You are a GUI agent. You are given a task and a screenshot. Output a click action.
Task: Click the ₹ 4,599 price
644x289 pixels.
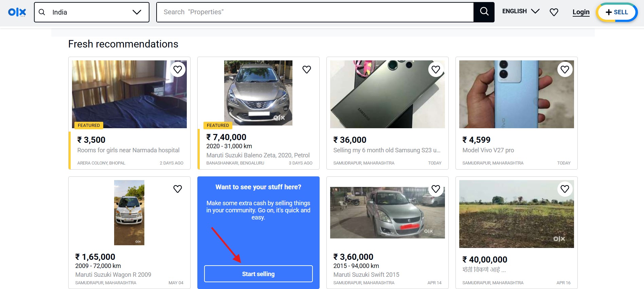(x=477, y=140)
